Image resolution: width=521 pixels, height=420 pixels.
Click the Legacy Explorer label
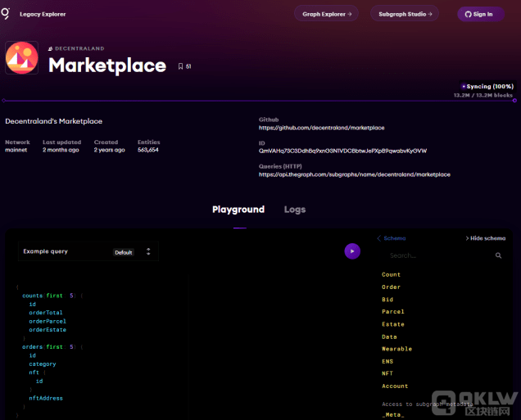(43, 14)
